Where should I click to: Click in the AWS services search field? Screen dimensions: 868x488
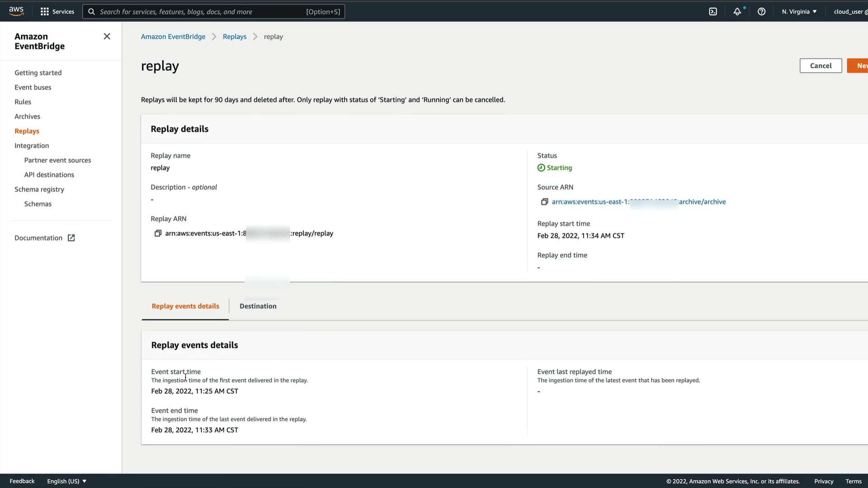click(201, 12)
